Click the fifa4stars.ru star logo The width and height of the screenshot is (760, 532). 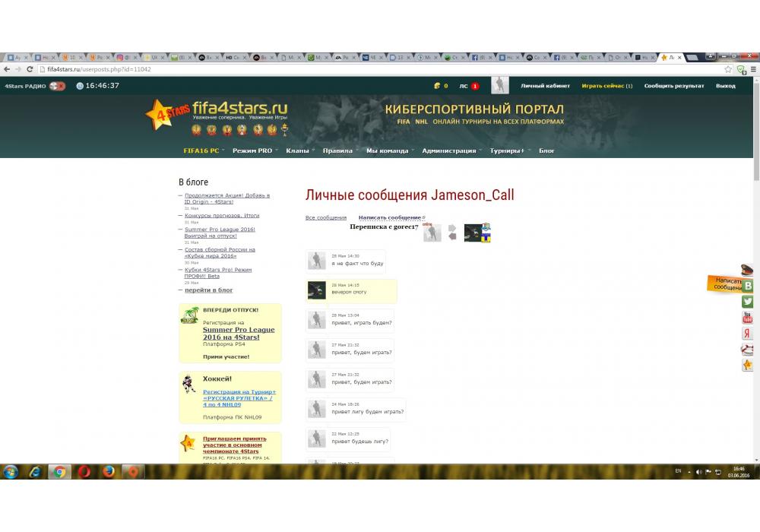[160, 115]
